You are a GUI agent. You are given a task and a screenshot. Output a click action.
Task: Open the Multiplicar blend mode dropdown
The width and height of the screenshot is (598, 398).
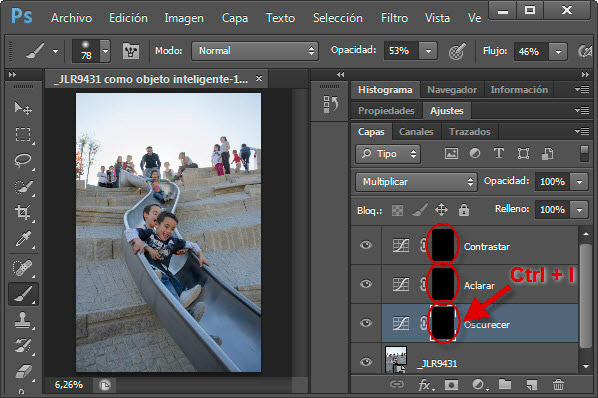pyautogui.click(x=416, y=182)
